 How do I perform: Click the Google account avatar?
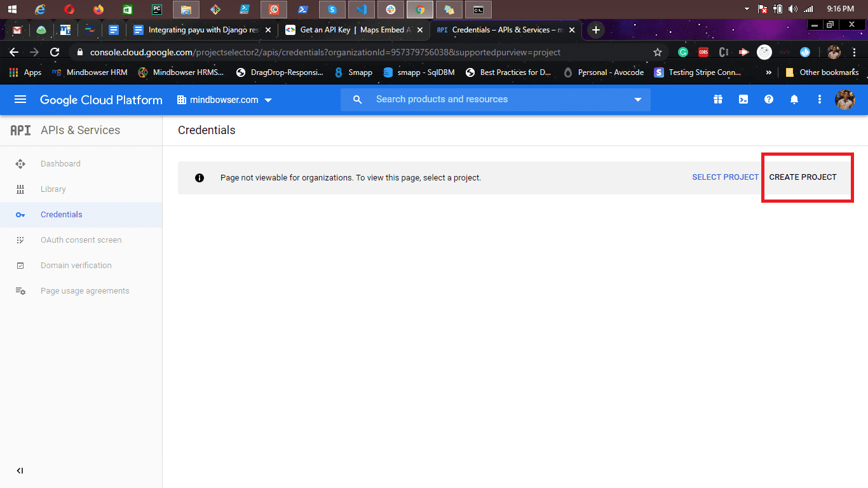(x=844, y=100)
